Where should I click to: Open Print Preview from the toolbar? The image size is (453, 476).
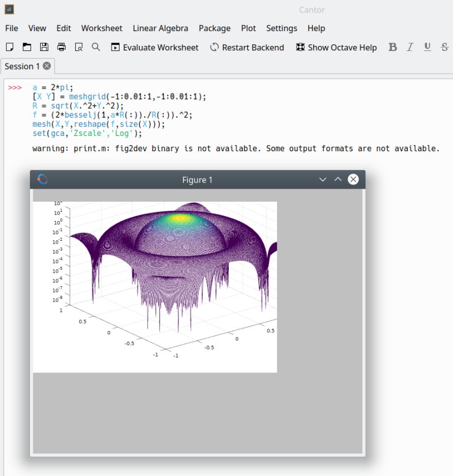79,47
